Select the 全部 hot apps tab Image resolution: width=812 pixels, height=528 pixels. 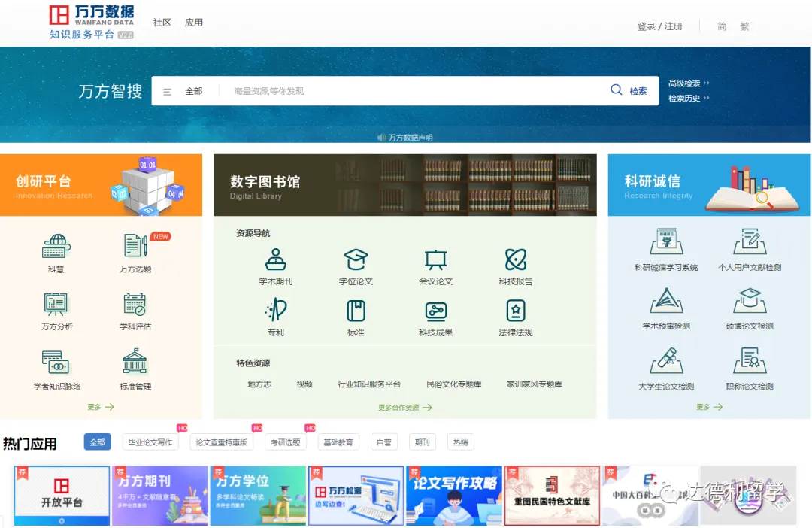tap(97, 442)
